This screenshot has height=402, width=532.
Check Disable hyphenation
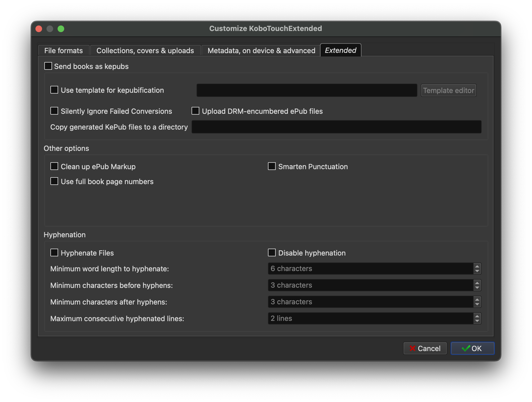[x=272, y=253]
